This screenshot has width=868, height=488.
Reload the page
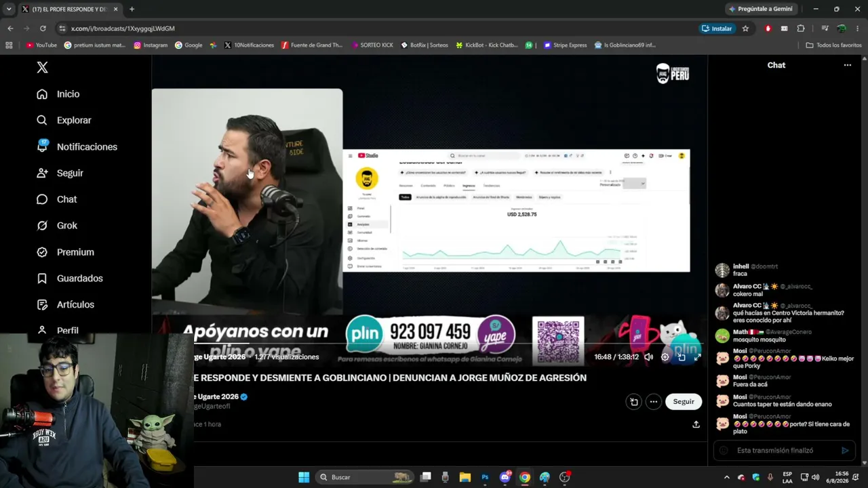43,28
